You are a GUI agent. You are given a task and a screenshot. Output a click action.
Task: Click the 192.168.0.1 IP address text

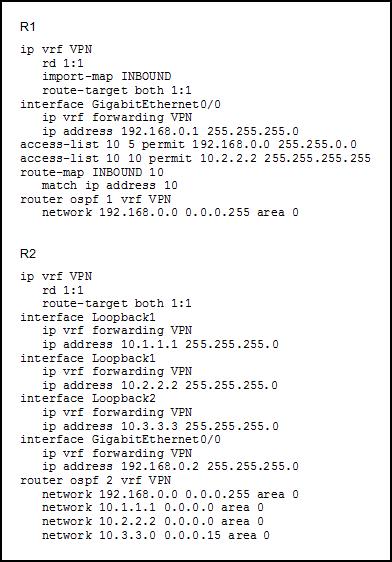click(x=160, y=131)
